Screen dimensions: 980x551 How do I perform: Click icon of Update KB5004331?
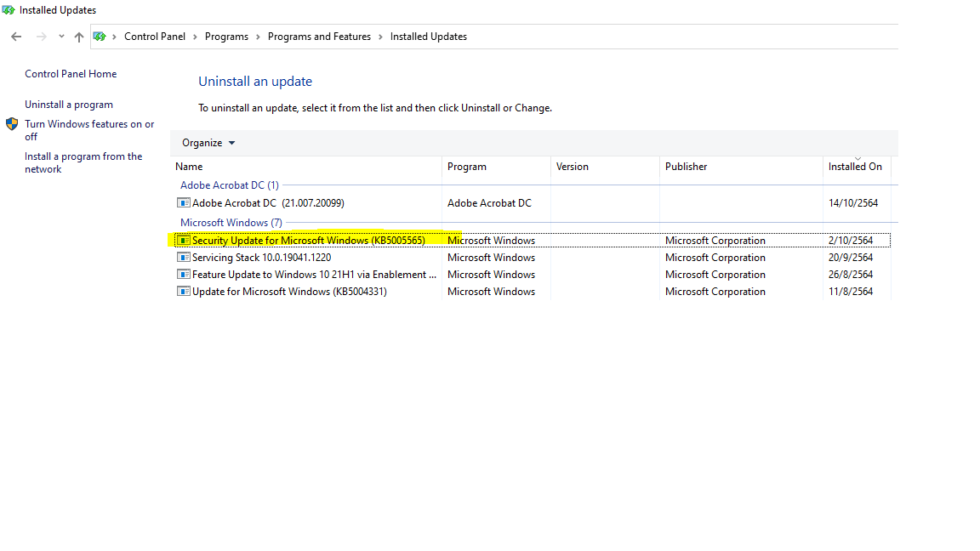[x=183, y=292]
